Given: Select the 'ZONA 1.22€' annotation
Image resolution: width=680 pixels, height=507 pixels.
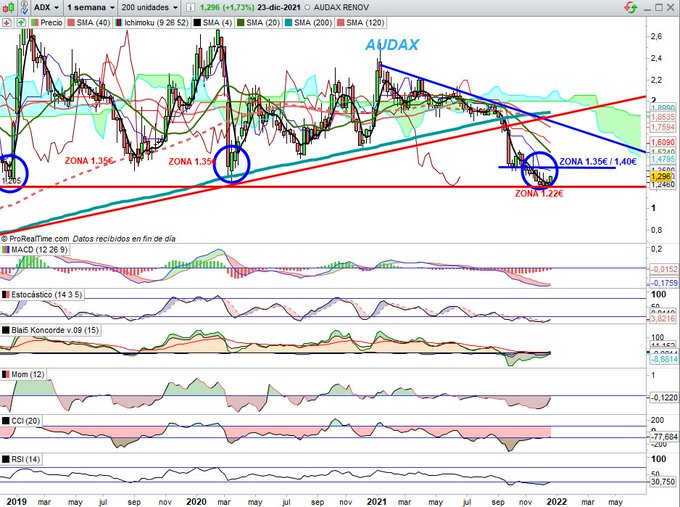Looking at the screenshot, I should (x=539, y=194).
